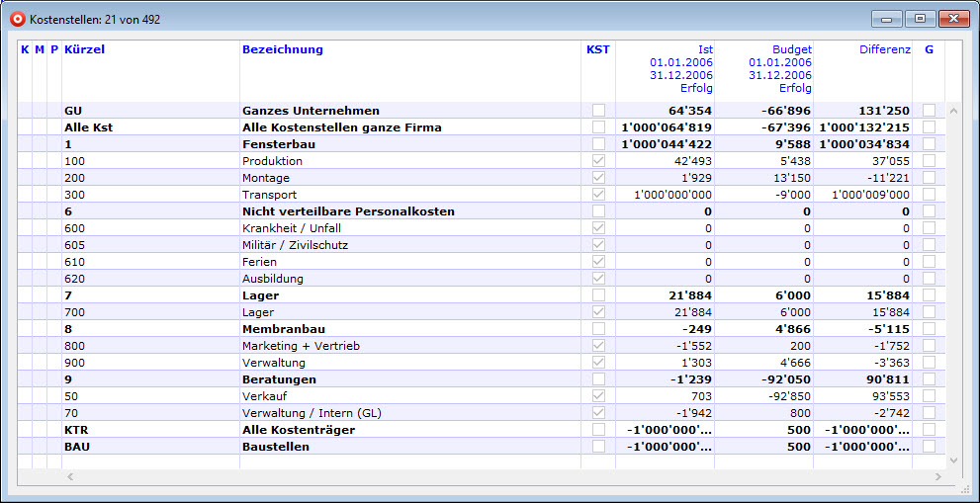Image resolution: width=980 pixels, height=503 pixels.
Task: Minimize the Kostenstellen window
Action: (886, 19)
